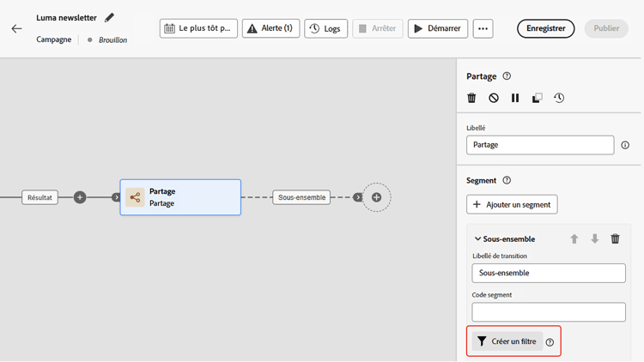Add an activity after Sous-ensemble transition
Screen dimensions: 644x362
coord(376,197)
